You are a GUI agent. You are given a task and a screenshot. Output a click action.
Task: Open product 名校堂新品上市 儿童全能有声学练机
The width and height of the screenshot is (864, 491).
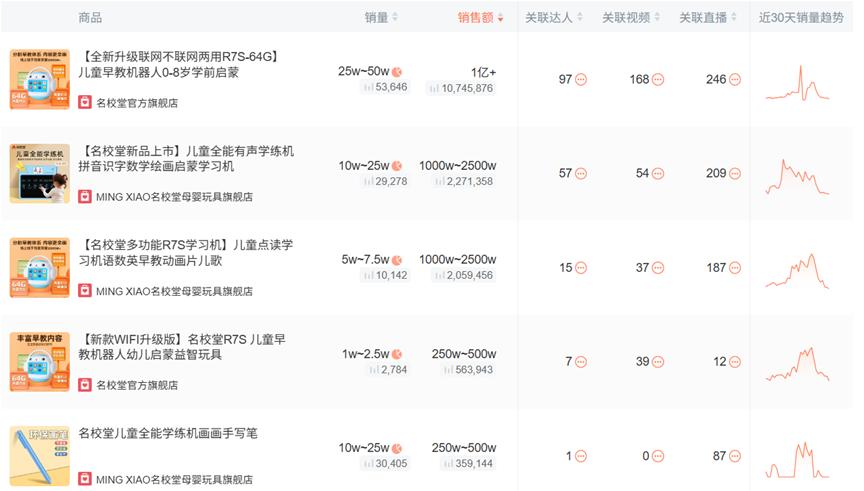pyautogui.click(x=186, y=159)
